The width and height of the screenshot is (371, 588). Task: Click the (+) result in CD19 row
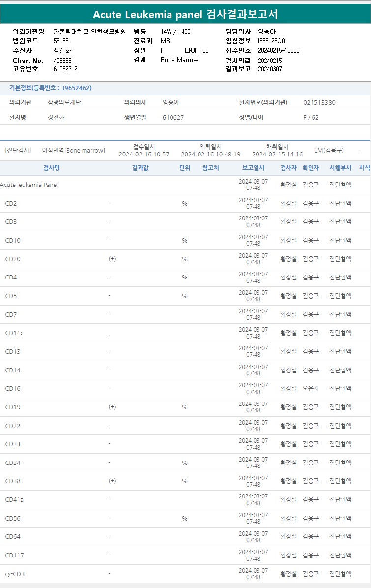[112, 407]
